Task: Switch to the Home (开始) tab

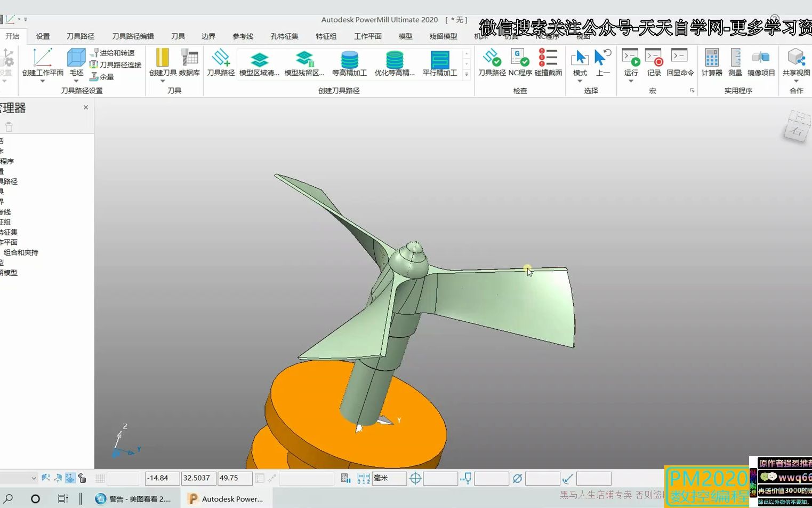Action: tap(12, 36)
